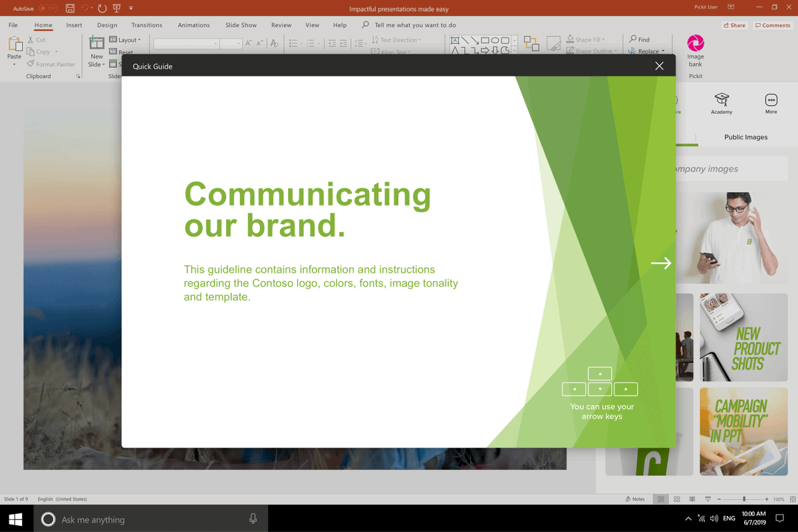Switch to the Insert tab

pyautogui.click(x=74, y=25)
